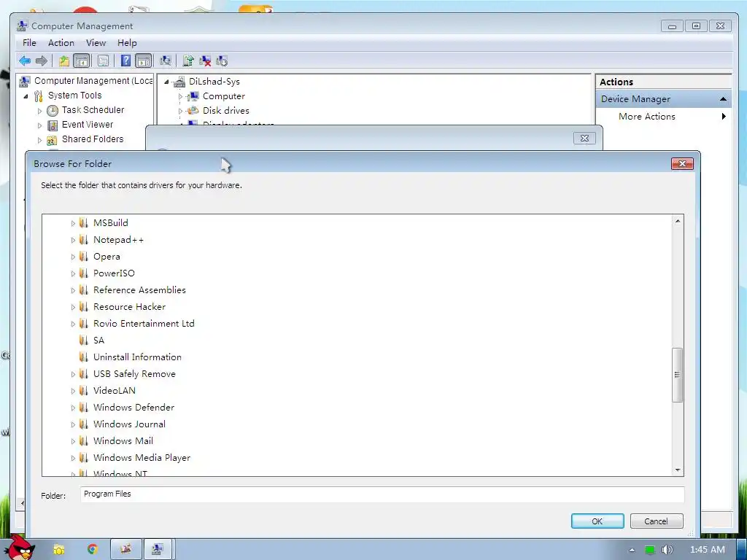Open the Help menu
Screen dimensions: 747x560
pyautogui.click(x=127, y=43)
